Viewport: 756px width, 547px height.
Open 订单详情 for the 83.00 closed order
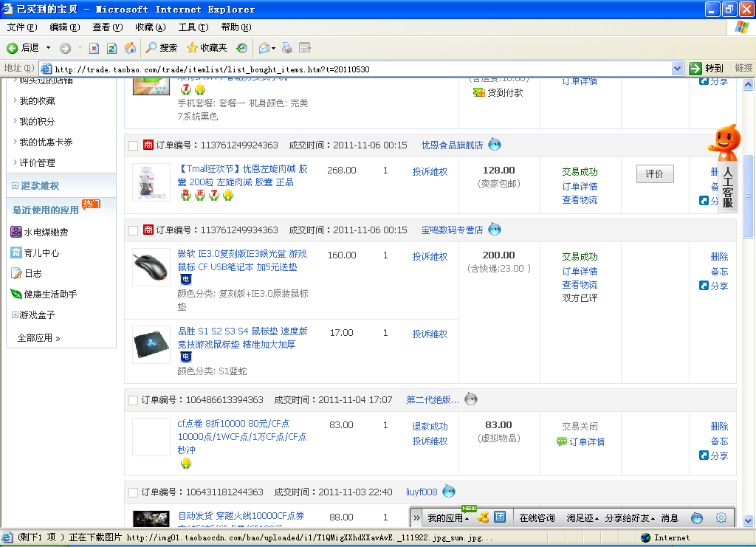pyautogui.click(x=587, y=441)
